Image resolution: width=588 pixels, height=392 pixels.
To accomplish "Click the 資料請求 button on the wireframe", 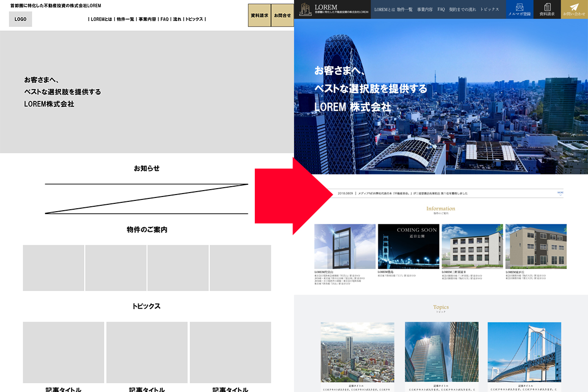I will coord(259,15).
